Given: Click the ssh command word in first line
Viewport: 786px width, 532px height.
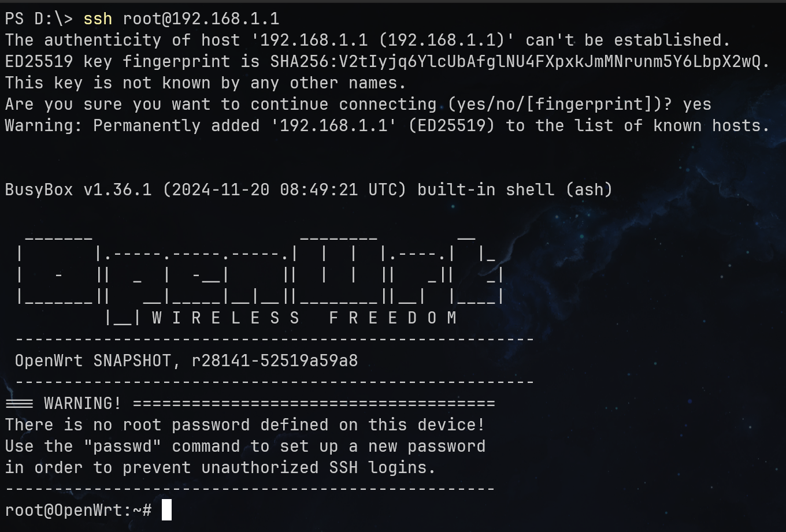Looking at the screenshot, I should click(98, 19).
